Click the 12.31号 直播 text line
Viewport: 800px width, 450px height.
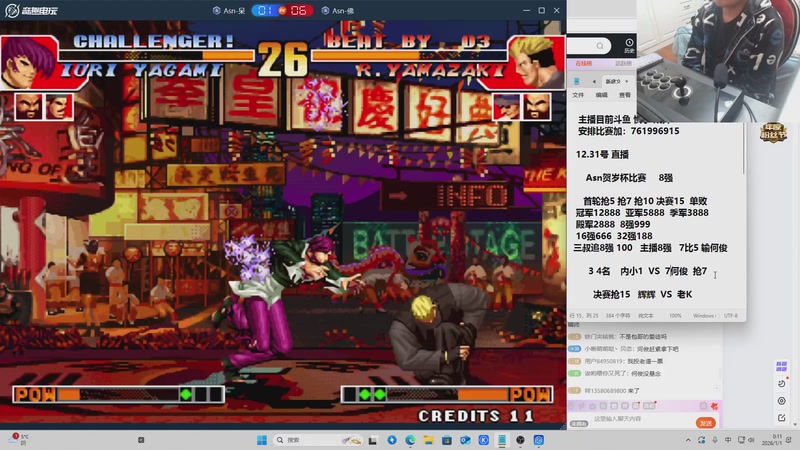click(x=602, y=154)
